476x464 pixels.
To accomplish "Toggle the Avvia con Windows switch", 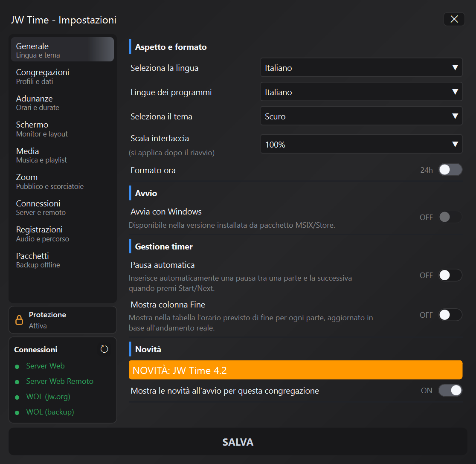I will [x=450, y=217].
